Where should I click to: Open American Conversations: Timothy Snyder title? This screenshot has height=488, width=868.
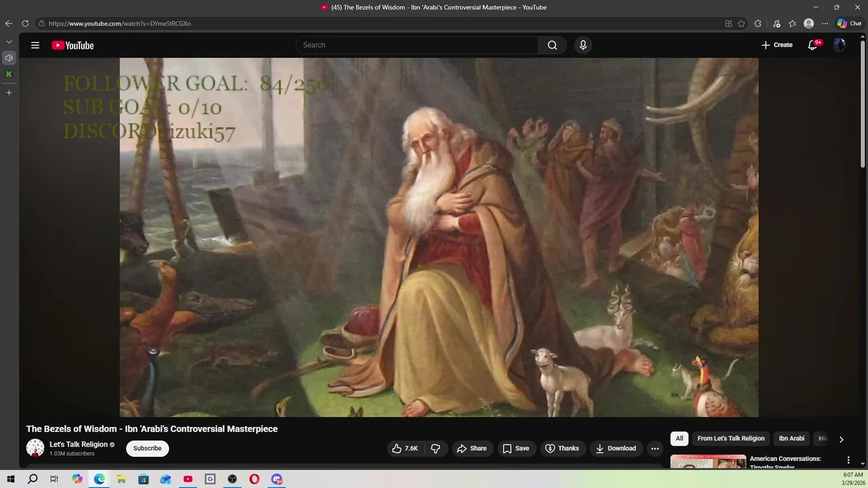785,463
